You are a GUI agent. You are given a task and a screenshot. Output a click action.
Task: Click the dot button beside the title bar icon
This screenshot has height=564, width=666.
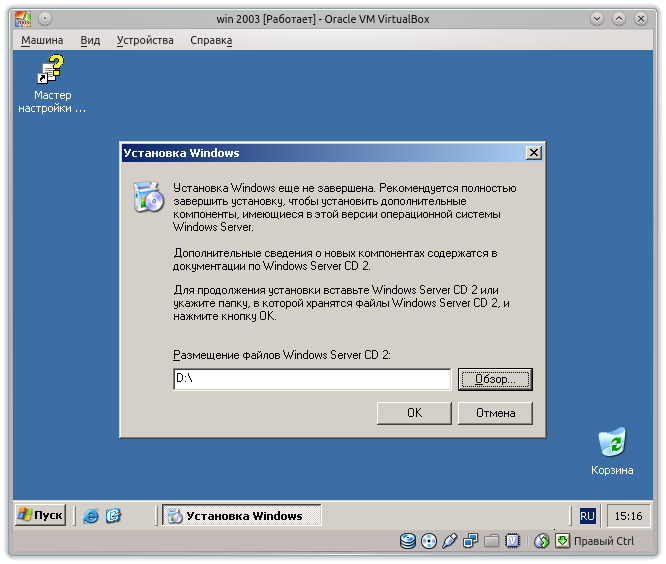[45, 19]
